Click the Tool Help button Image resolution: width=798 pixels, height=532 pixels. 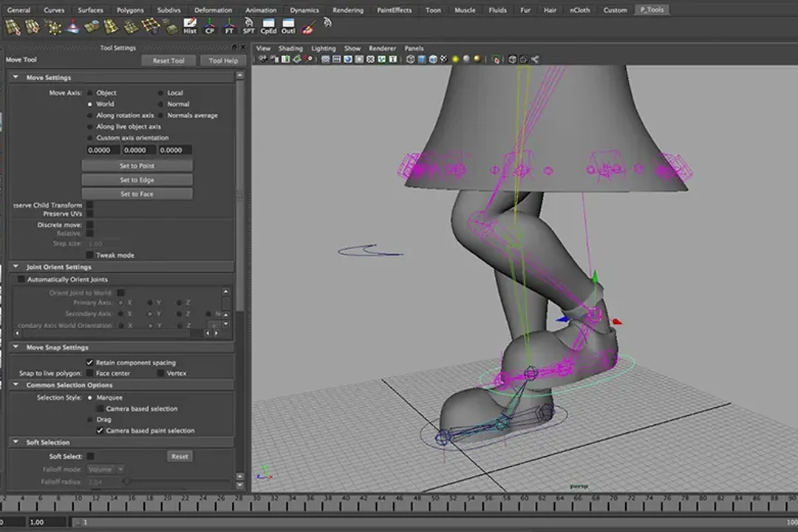[223, 61]
